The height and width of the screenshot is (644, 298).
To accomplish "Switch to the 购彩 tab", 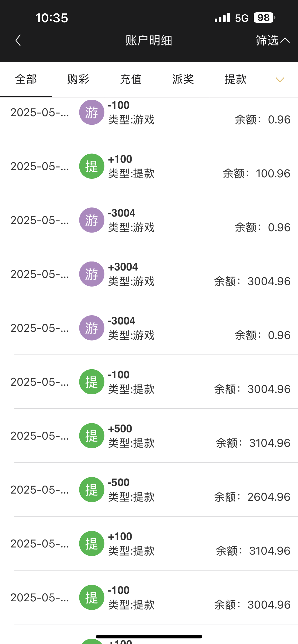I will (78, 80).
